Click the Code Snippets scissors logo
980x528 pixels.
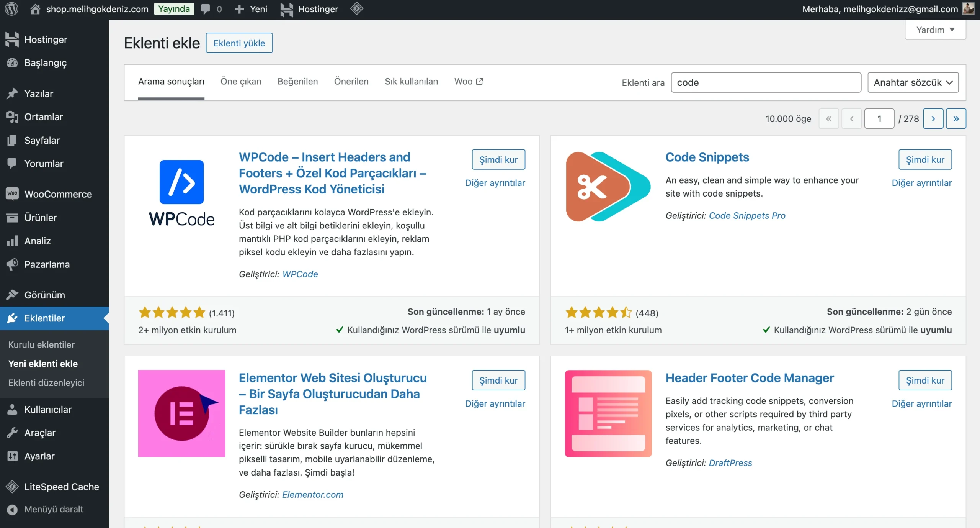608,187
